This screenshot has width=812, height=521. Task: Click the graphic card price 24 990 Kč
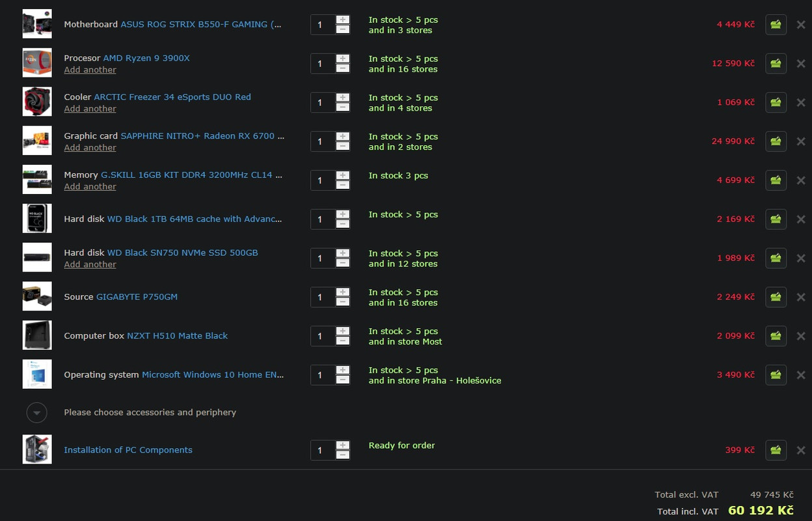[733, 141]
